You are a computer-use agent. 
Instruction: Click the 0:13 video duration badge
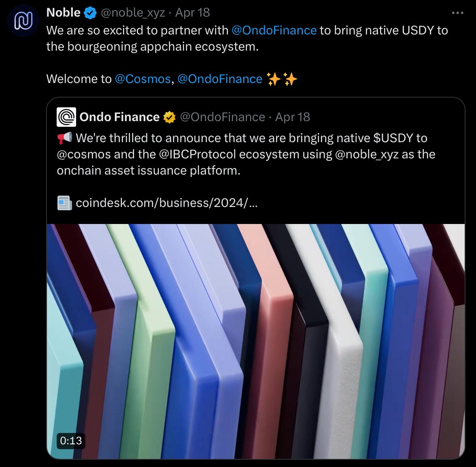71,441
